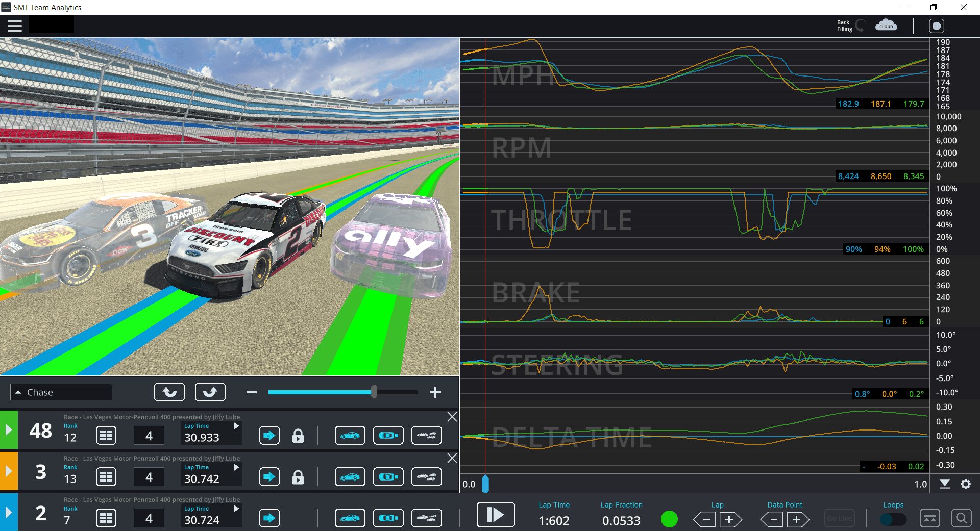Click the Lap Time value 1:602

tap(554, 521)
